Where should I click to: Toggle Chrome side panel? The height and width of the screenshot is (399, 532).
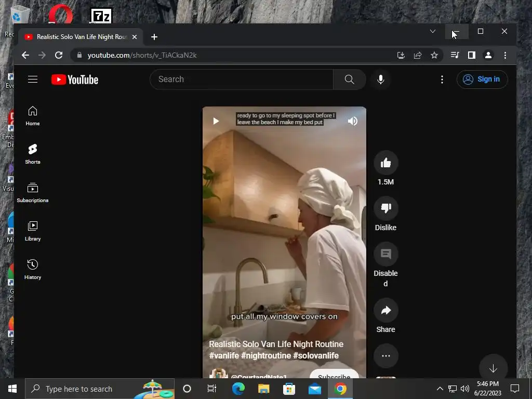472,55
